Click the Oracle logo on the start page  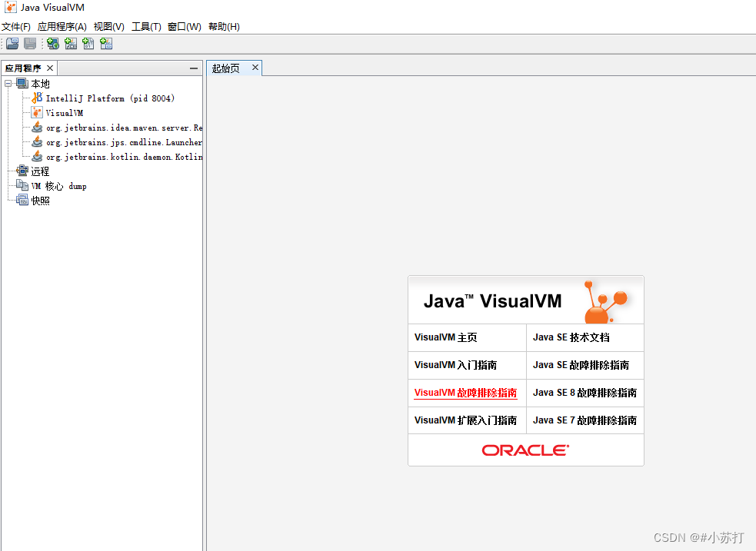click(525, 451)
